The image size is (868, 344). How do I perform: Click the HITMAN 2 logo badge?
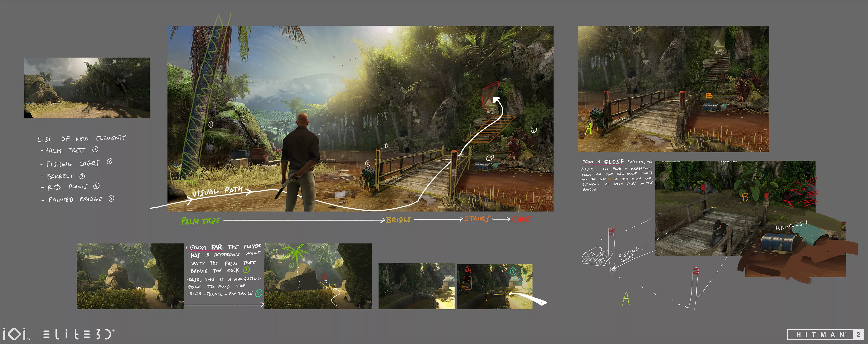click(x=825, y=334)
